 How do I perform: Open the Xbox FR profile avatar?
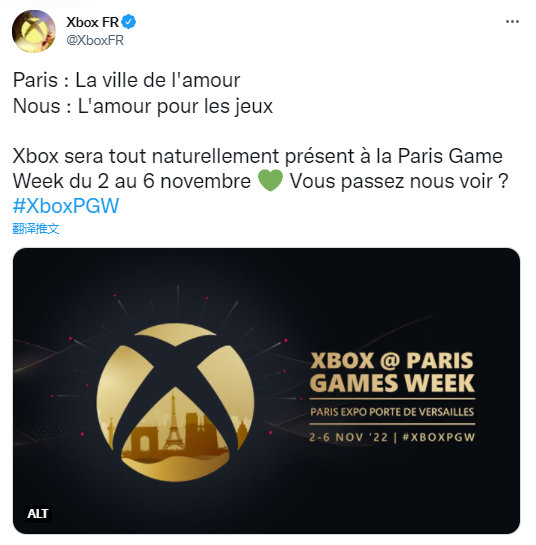pyautogui.click(x=34, y=31)
